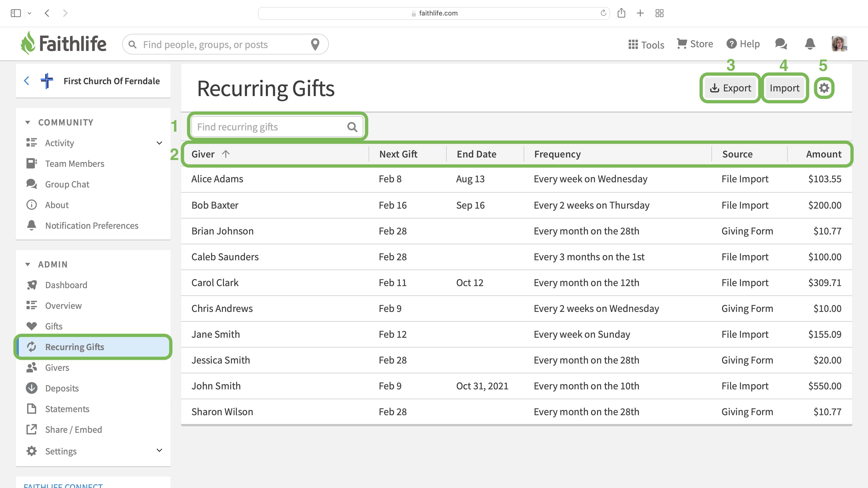Click the Safari sidebar toggle icon
This screenshot has width=868, height=488.
[x=16, y=13]
